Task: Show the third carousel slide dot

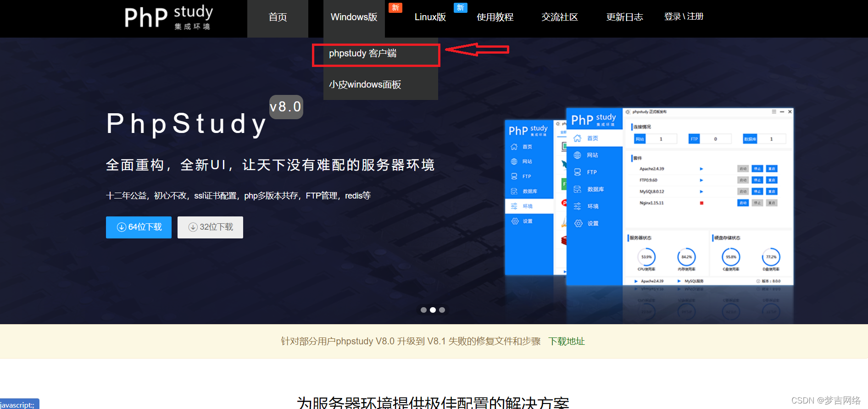Action: [x=442, y=310]
